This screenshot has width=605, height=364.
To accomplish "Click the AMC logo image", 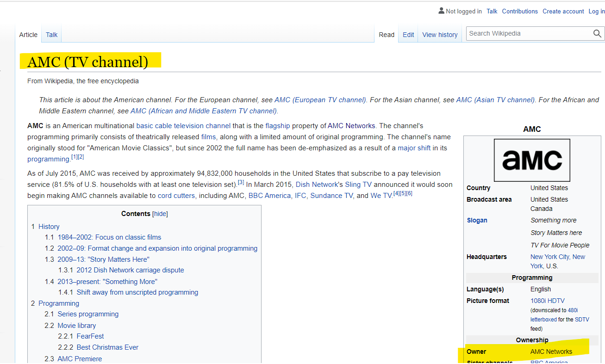I will (532, 160).
